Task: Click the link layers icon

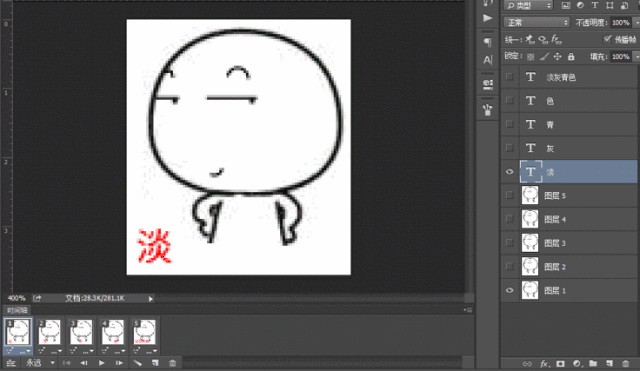Action: (527, 363)
